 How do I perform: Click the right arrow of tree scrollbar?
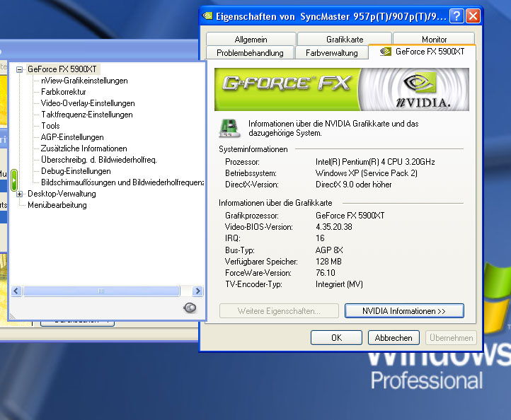[x=197, y=291]
